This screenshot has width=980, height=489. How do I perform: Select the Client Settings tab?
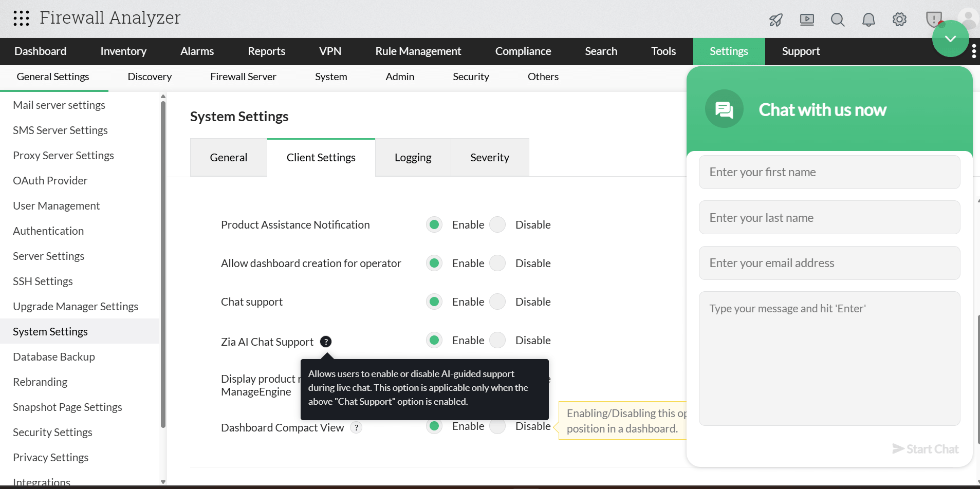tap(321, 158)
